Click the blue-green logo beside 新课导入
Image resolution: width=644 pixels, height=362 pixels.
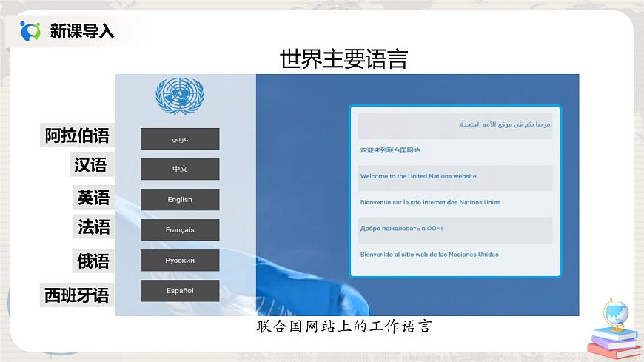coord(30,31)
